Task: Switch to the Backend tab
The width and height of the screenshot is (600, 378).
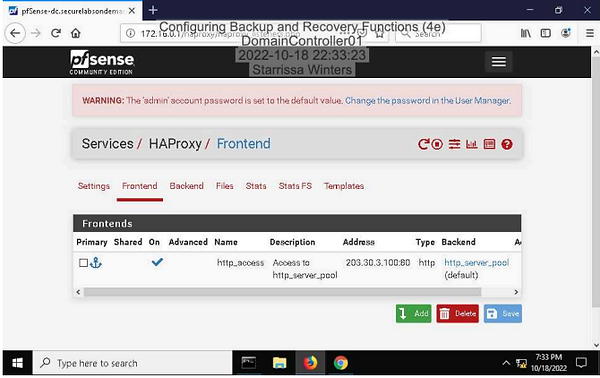Action: [x=186, y=186]
